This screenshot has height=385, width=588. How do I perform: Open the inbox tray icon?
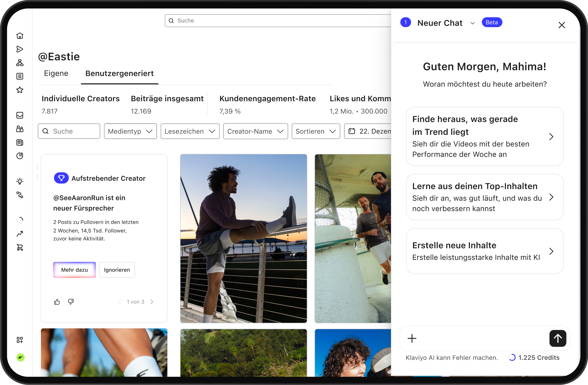20,115
